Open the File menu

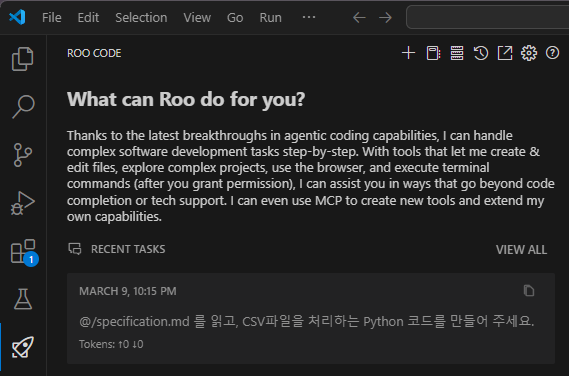click(52, 17)
